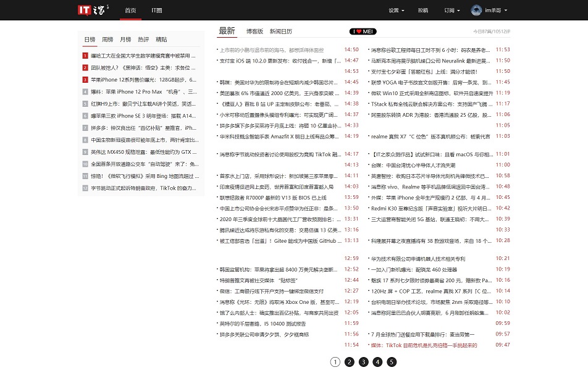Open the 英特尔 i5 10400 测试报告 headline

pyautogui.click(x=263, y=324)
